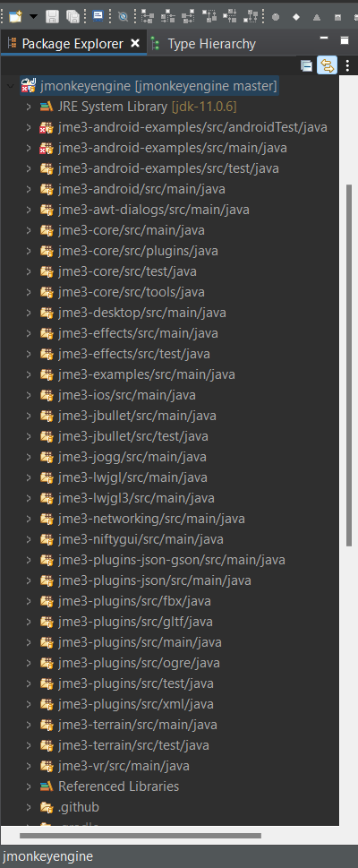Viewport: 358px width, 868px height.
Task: Open the New wizard dropdown arrow
Action: (x=33, y=17)
